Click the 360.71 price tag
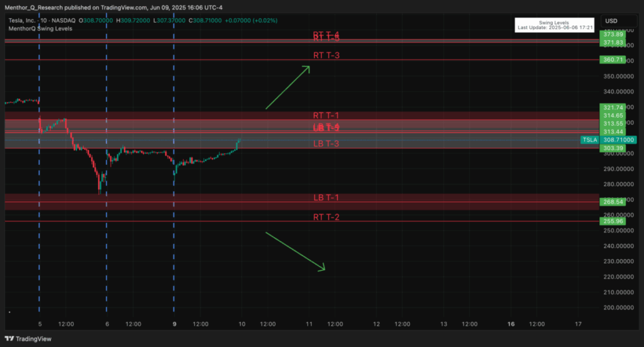This screenshot has height=347, width=644. pos(613,60)
